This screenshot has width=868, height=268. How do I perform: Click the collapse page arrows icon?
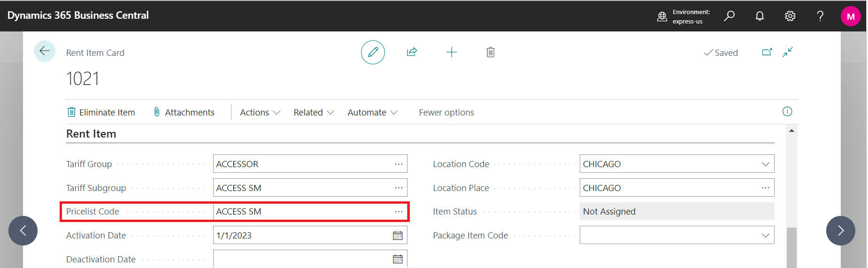[788, 52]
